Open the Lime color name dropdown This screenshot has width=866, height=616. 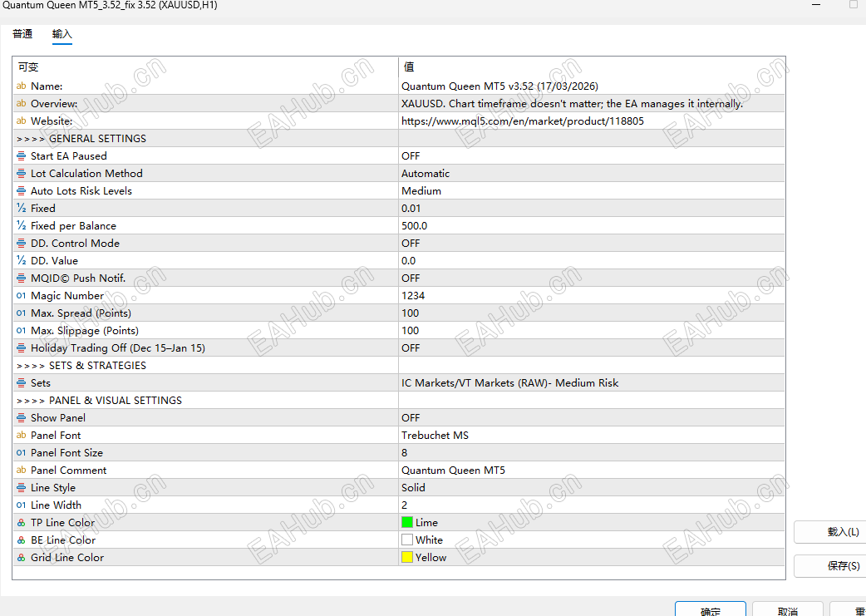pos(426,523)
